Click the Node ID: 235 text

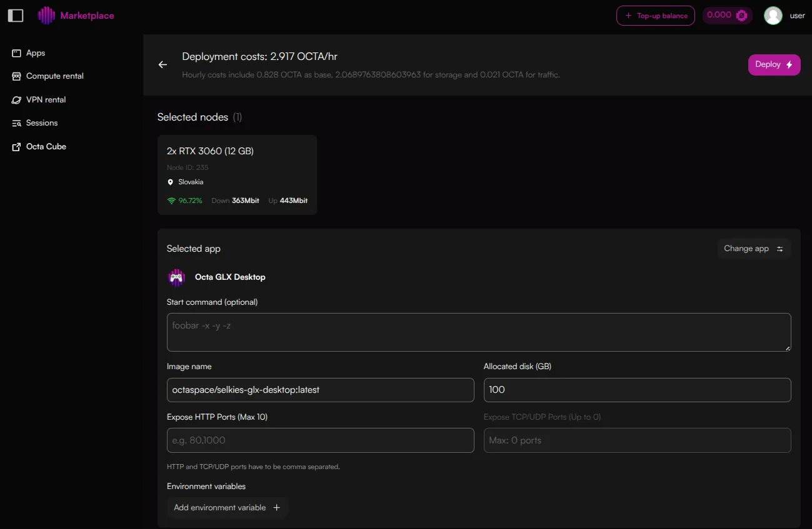(x=188, y=167)
